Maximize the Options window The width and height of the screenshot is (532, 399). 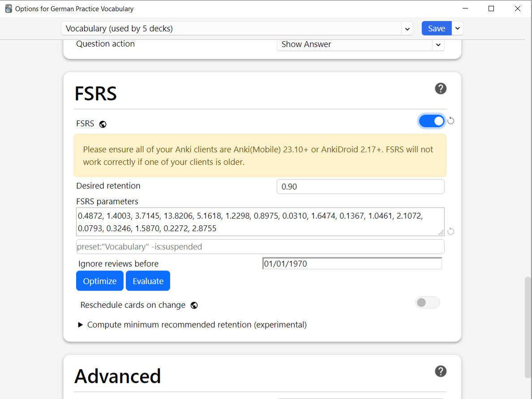click(x=491, y=9)
